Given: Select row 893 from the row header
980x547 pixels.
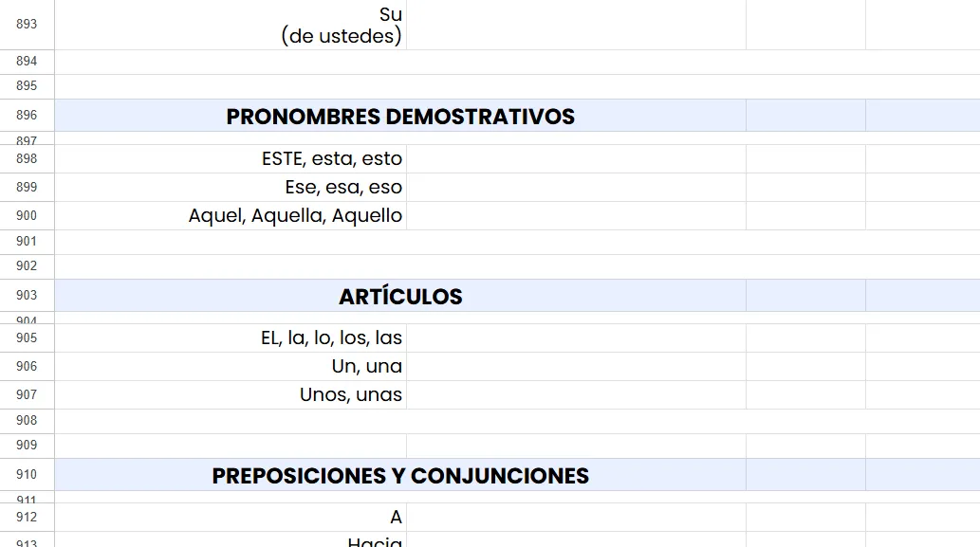Looking at the screenshot, I should click(27, 25).
